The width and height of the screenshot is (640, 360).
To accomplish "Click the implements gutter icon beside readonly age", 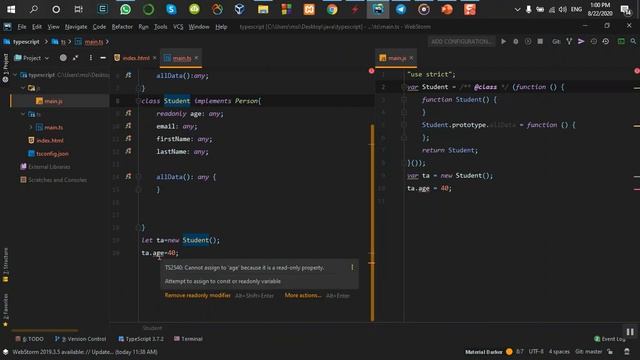I will 129,113.
